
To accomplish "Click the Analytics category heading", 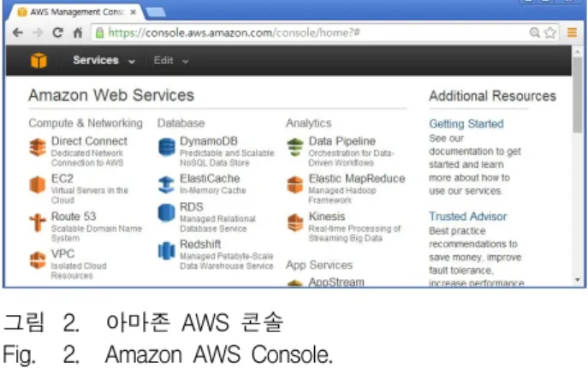I will pyautogui.click(x=308, y=123).
